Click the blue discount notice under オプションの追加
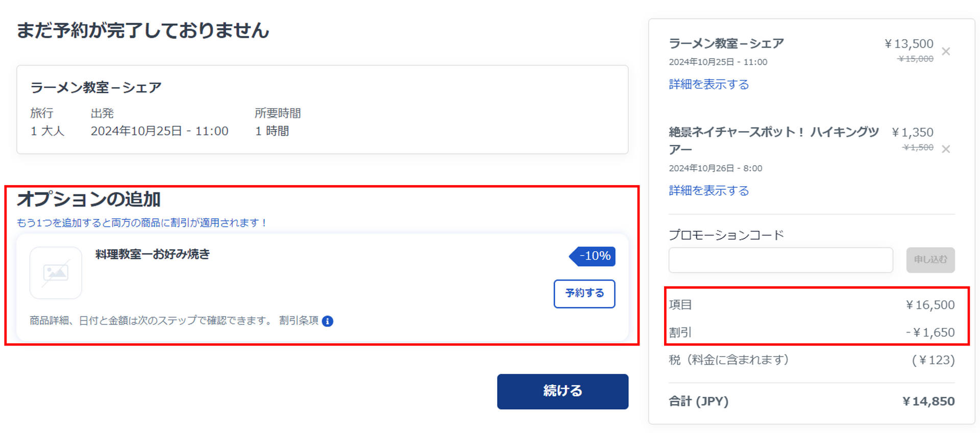This screenshot has height=433, width=980. (x=141, y=223)
